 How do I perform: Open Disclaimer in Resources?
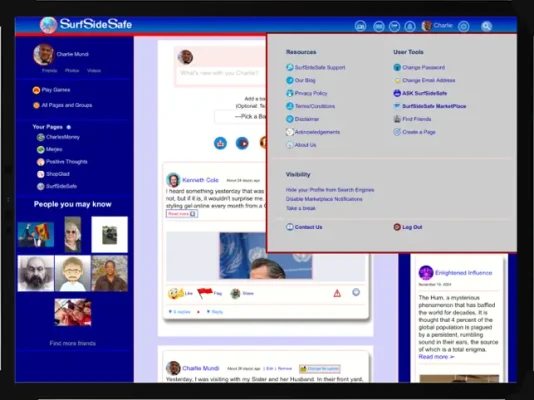[x=302, y=119]
